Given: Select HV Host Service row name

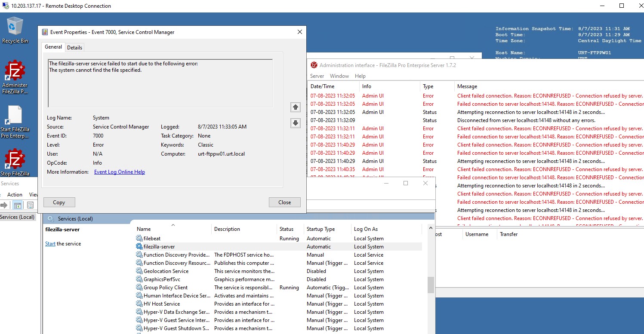Looking at the screenshot, I should point(162,303).
